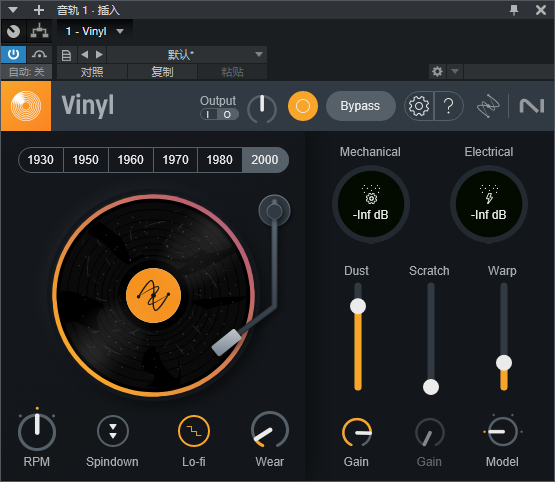Click the Model knob
The width and height of the screenshot is (555, 482).
(503, 431)
